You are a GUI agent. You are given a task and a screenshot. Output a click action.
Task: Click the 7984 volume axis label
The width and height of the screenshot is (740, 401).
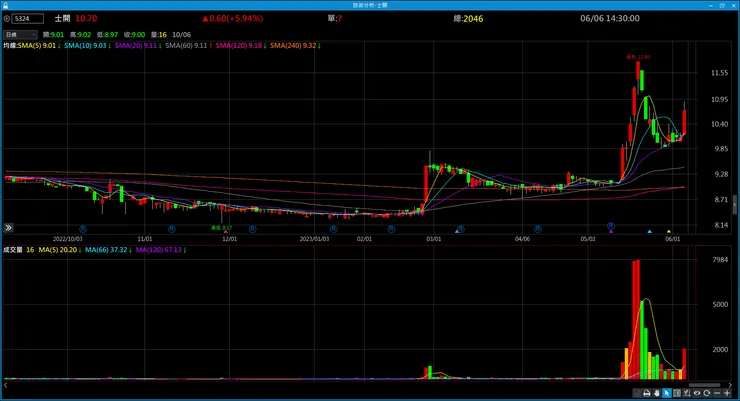720,259
